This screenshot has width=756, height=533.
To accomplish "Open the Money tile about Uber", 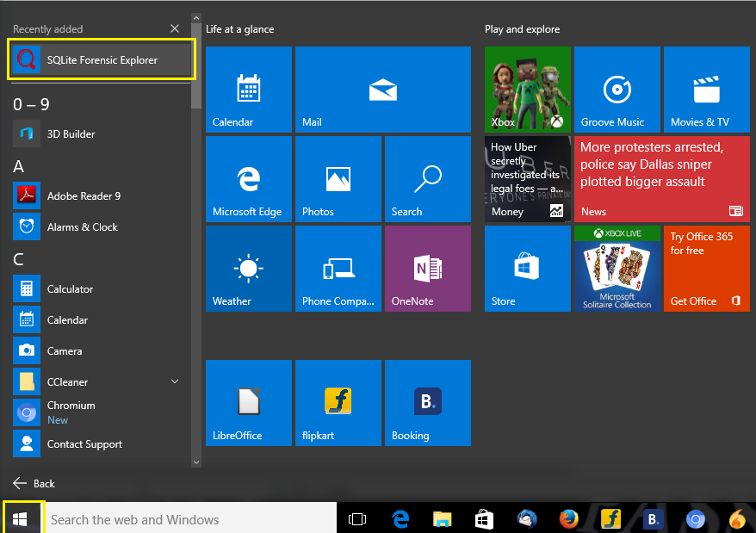I will tap(528, 179).
